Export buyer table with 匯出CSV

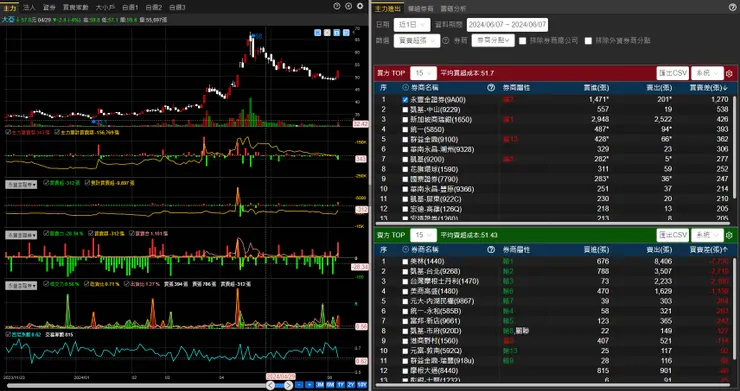coord(673,74)
